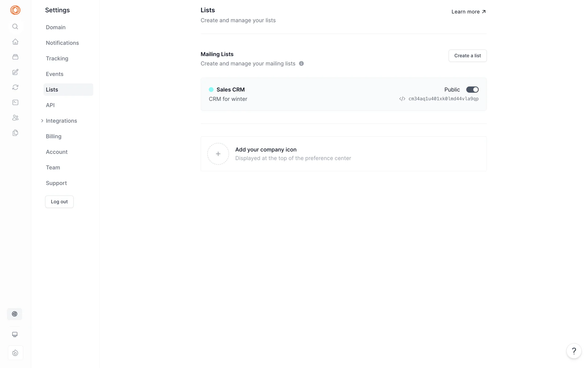Click the plus circle to add company icon
This screenshot has height=368, width=588.
(218, 154)
